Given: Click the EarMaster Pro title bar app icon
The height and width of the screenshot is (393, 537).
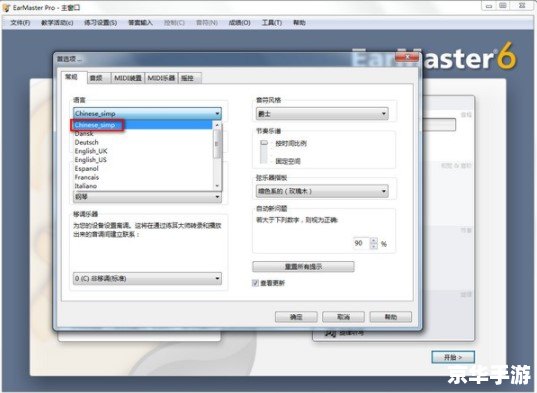Looking at the screenshot, I should tap(6, 7).
